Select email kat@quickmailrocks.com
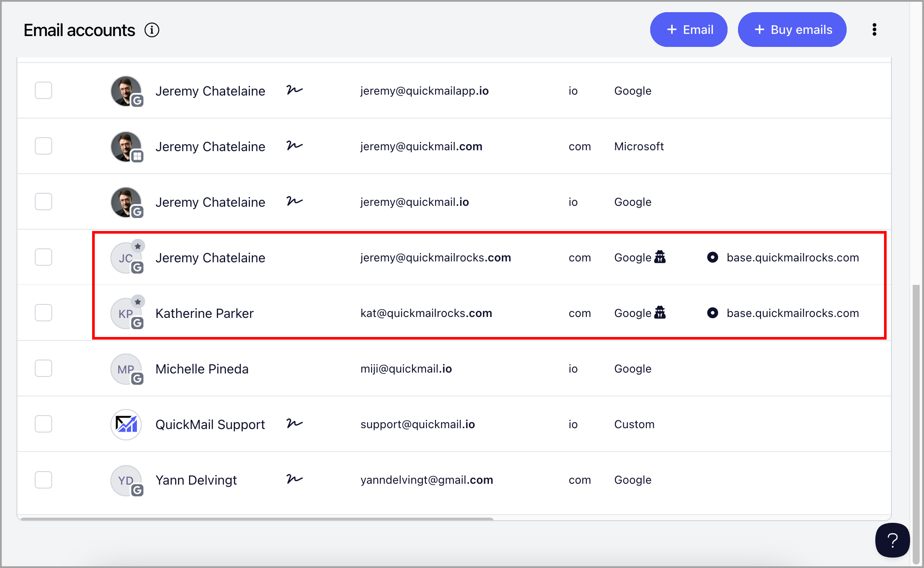924x568 pixels. point(426,313)
